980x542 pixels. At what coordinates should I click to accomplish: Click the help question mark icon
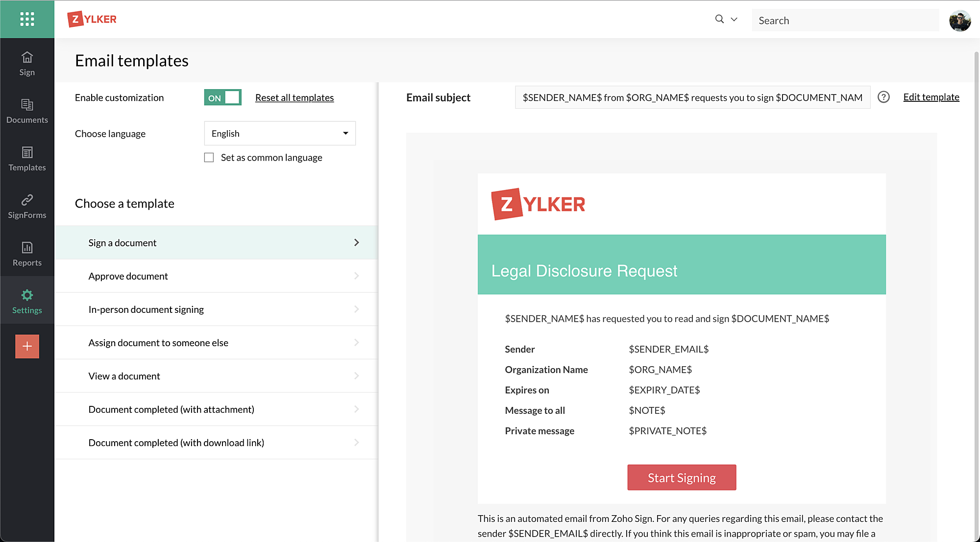(x=883, y=97)
